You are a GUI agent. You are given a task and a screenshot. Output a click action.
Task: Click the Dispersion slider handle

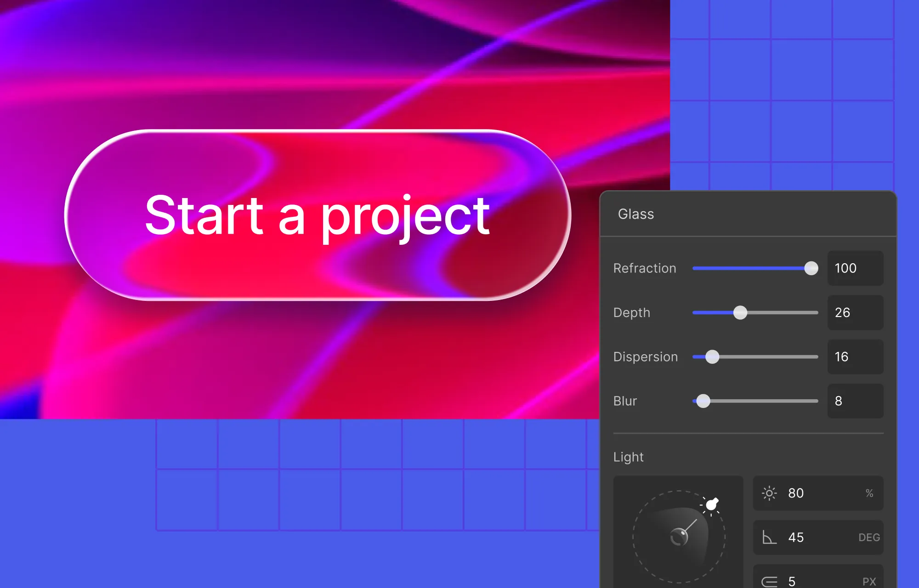[712, 357]
